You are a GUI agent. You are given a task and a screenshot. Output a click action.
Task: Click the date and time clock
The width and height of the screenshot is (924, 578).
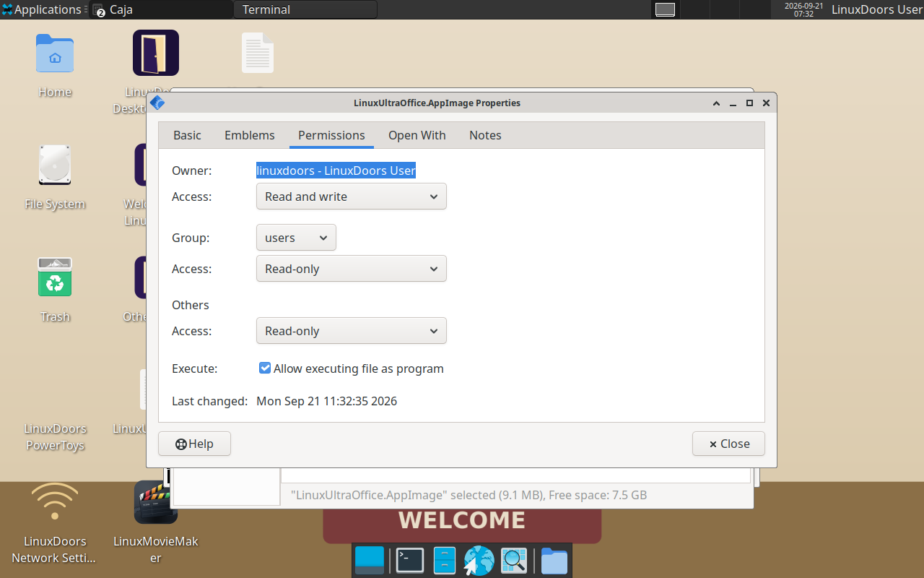pyautogui.click(x=803, y=9)
